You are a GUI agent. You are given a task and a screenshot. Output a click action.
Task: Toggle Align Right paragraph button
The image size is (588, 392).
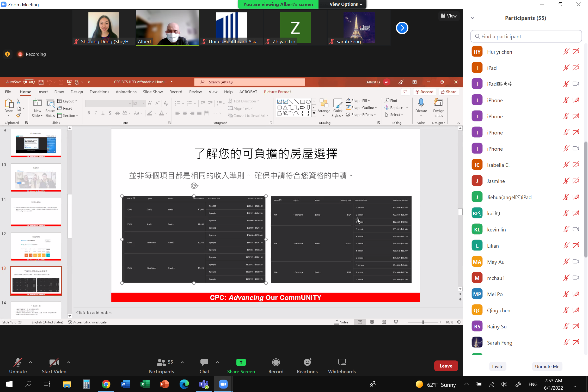tap(192, 113)
